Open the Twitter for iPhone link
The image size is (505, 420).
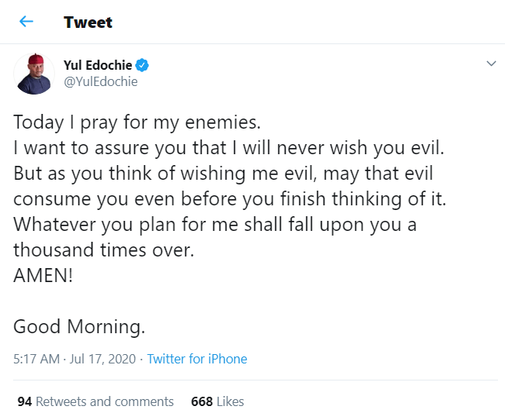(x=197, y=359)
